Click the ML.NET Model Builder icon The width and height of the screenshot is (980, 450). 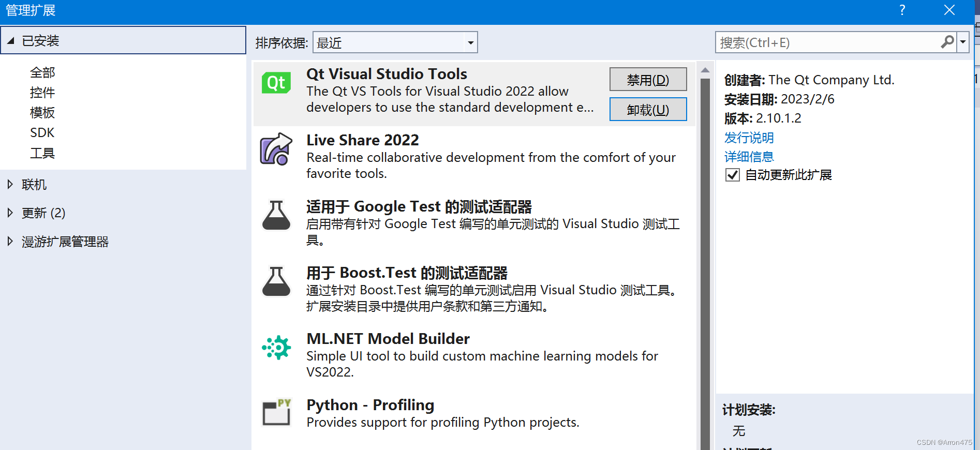(276, 348)
